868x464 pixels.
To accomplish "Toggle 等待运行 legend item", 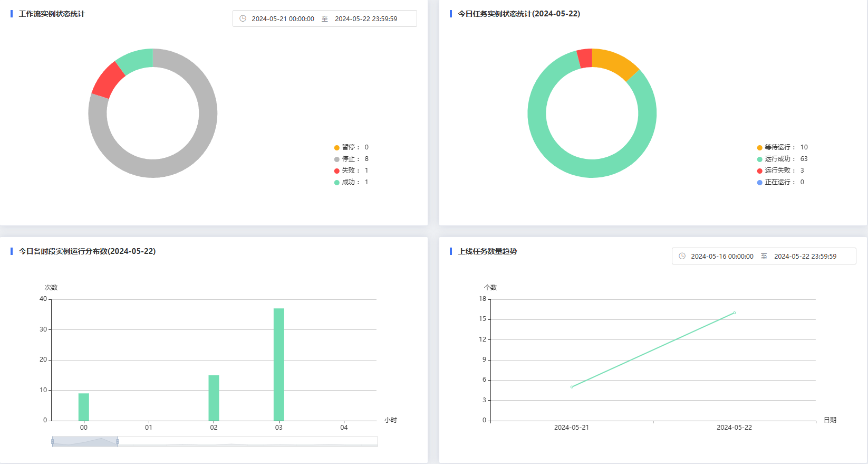I will tap(782, 147).
